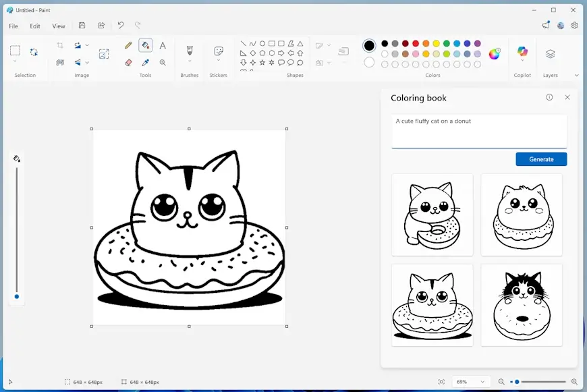Open the View menu
Screen dimensions: 587x392
[x=59, y=26]
